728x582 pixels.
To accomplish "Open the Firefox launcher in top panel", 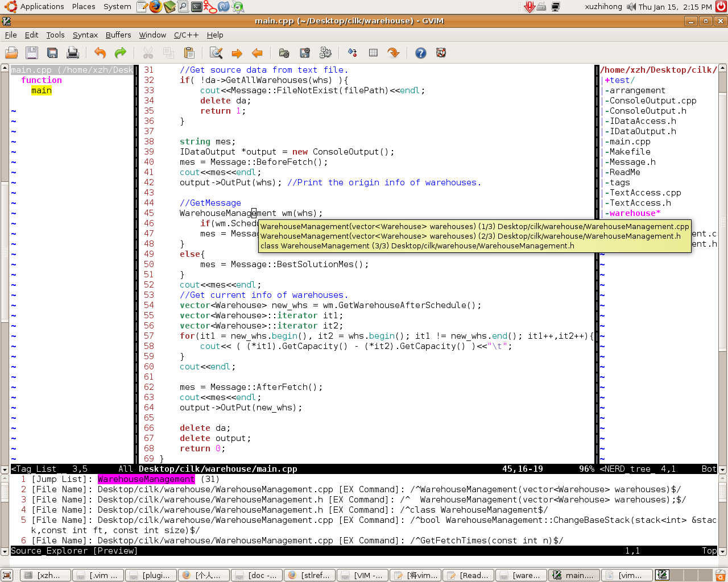I will point(156,7).
